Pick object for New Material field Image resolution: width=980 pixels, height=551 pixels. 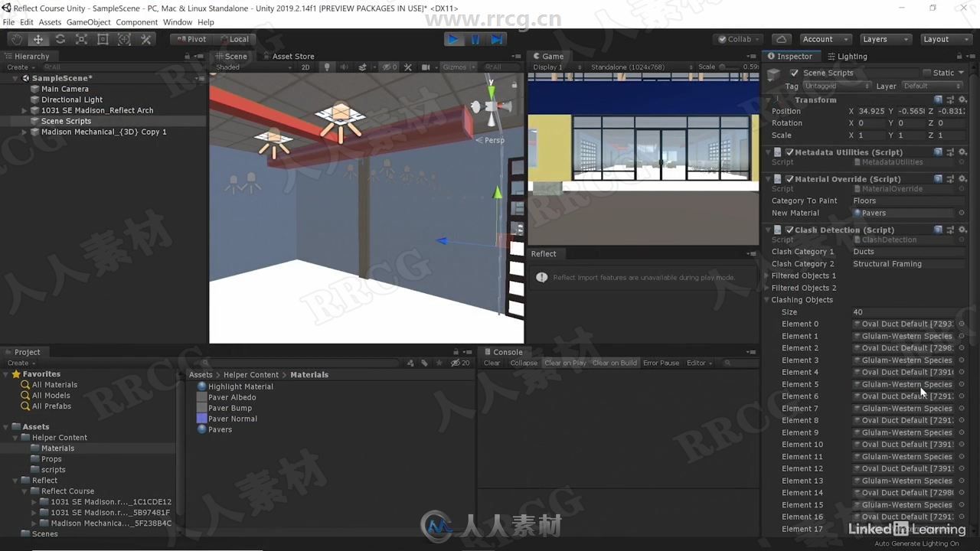(x=962, y=213)
